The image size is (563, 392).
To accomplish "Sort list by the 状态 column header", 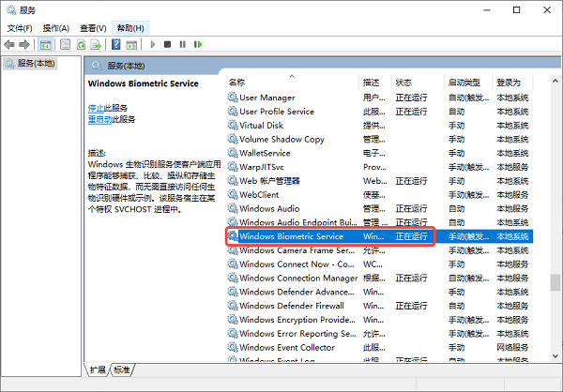I will [418, 83].
